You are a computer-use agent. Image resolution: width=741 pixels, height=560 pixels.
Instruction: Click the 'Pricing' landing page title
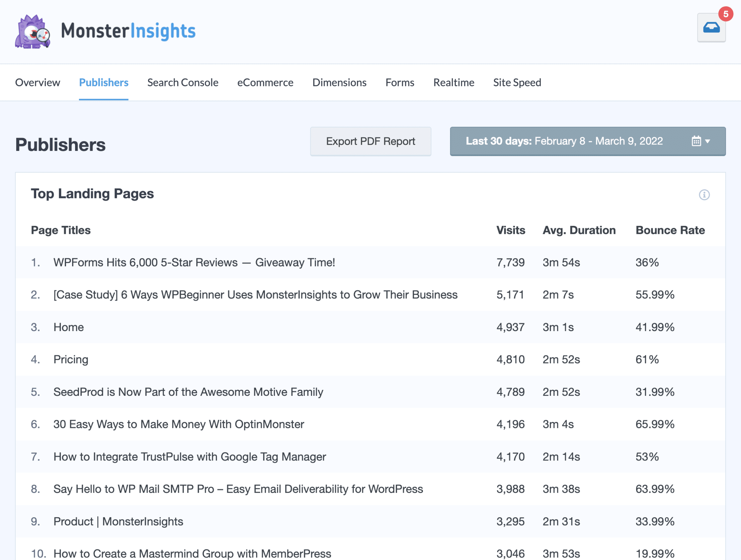71,360
